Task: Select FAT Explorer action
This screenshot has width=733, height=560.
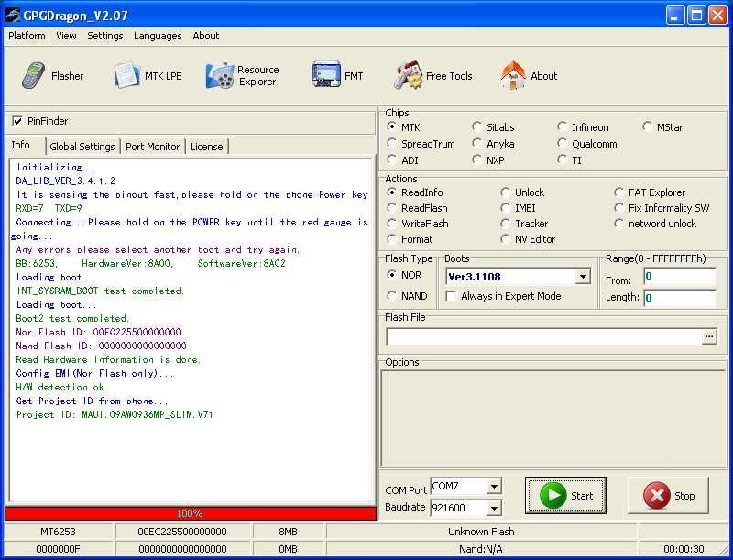Action: coord(619,192)
